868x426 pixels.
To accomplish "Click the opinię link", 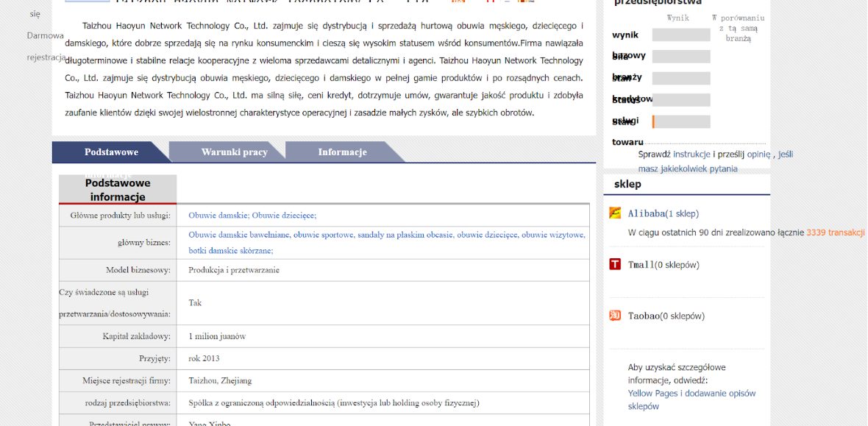I will [758, 155].
